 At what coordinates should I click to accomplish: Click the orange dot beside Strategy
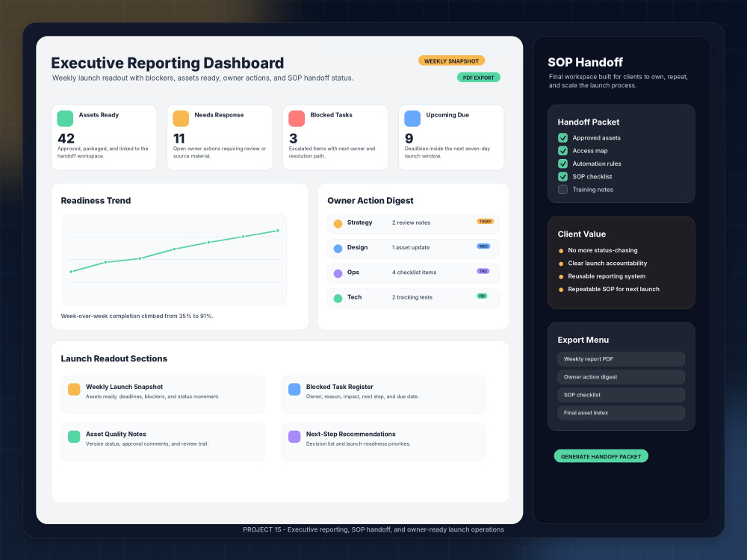tap(338, 224)
